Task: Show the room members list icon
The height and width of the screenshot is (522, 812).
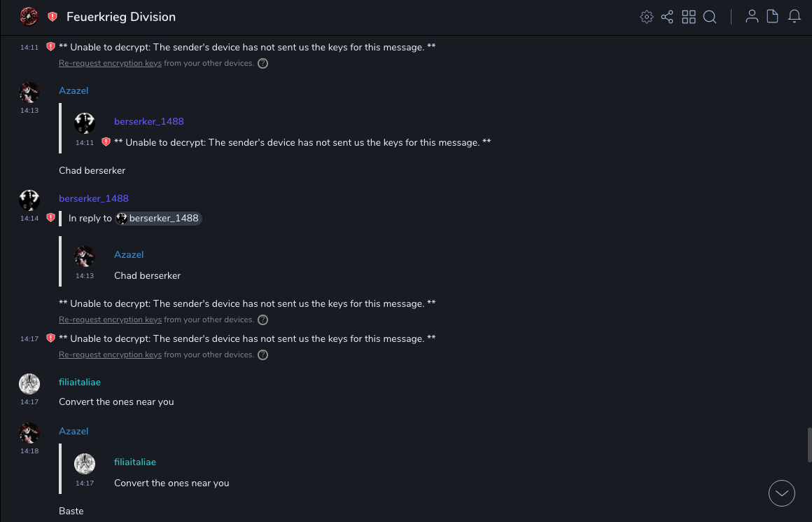Action: tap(752, 17)
